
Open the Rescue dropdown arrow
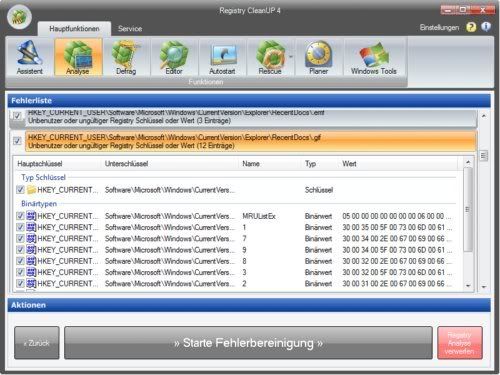(x=291, y=57)
